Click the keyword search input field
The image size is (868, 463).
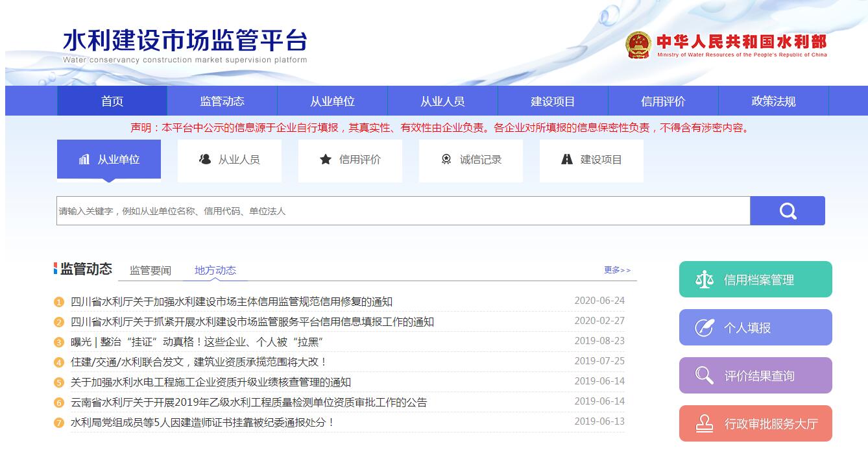pos(402,211)
